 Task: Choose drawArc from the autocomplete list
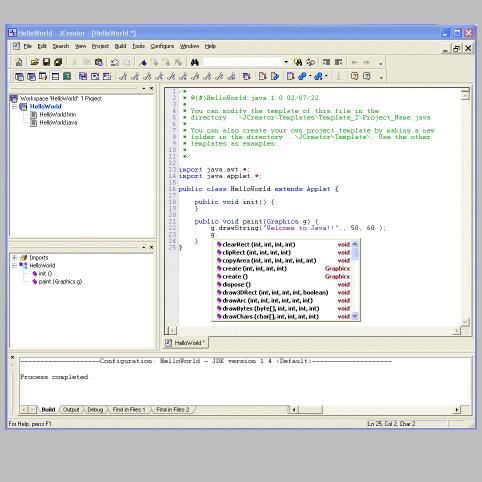pos(283,301)
